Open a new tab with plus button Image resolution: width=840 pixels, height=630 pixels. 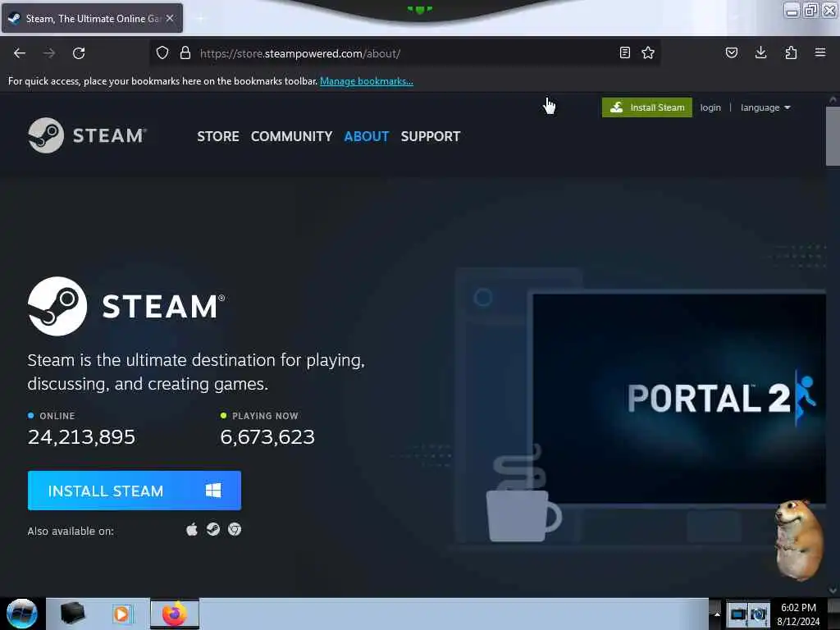[x=200, y=19]
